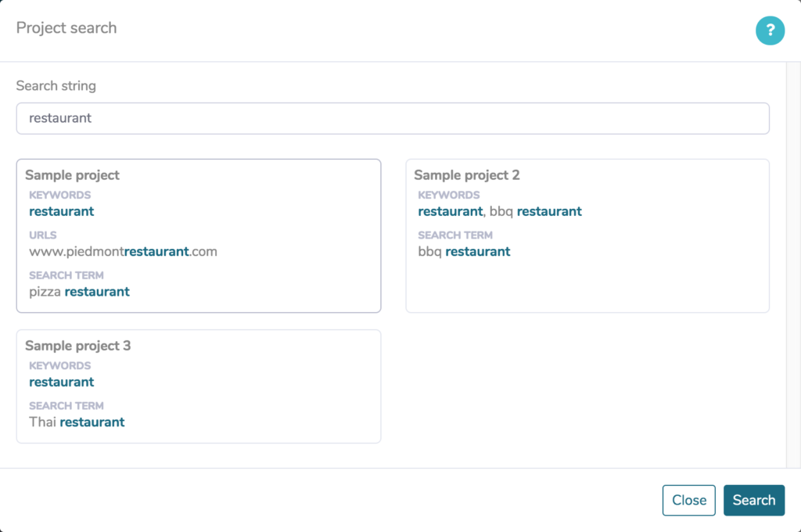Select the Sample project title
The image size is (801, 532).
tap(72, 175)
